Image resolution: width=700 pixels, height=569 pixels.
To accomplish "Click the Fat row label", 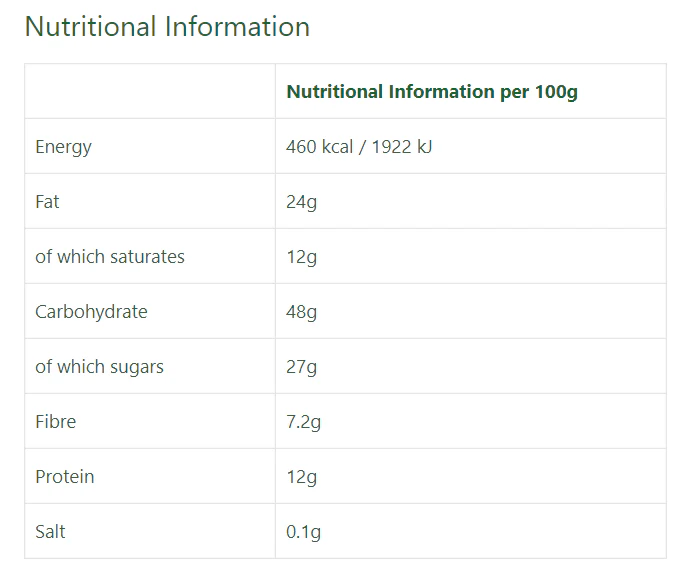I will point(47,202).
